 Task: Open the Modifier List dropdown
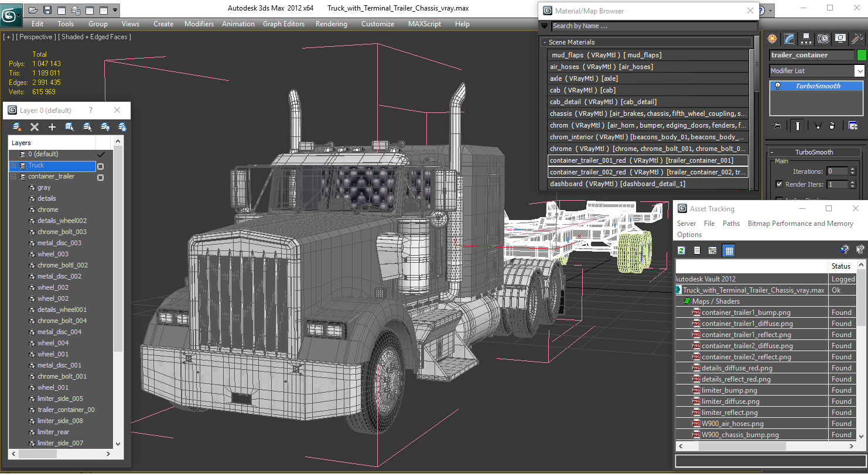[x=859, y=71]
